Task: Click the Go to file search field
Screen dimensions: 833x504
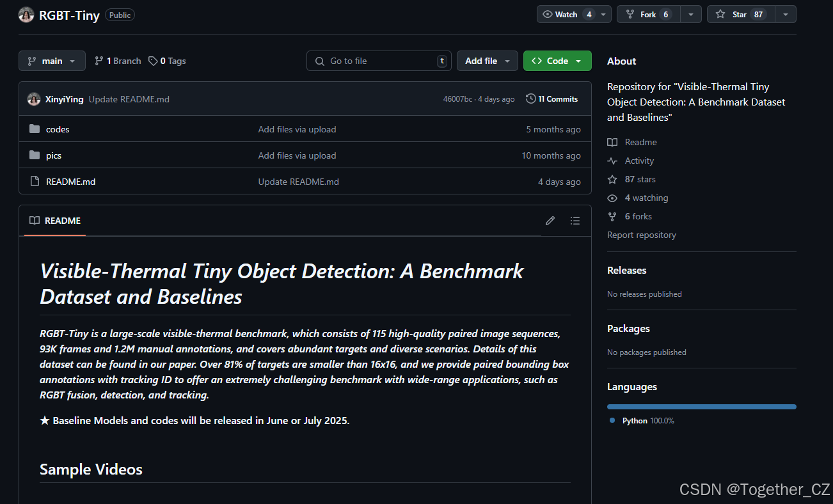Action: point(379,60)
